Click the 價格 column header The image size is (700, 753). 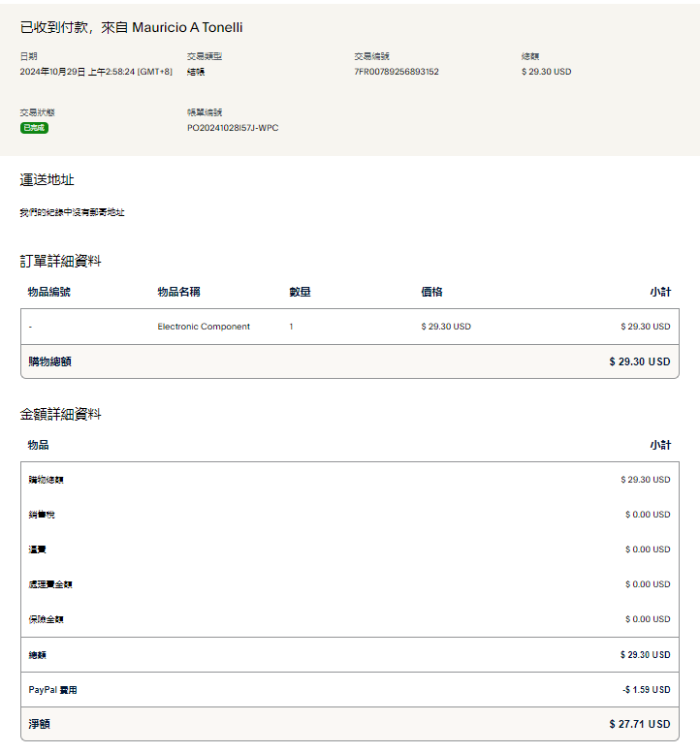coord(431,292)
